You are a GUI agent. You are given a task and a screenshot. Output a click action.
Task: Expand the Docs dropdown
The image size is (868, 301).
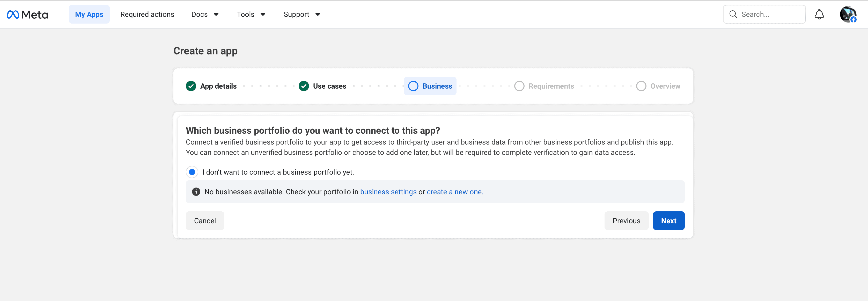pyautogui.click(x=205, y=14)
